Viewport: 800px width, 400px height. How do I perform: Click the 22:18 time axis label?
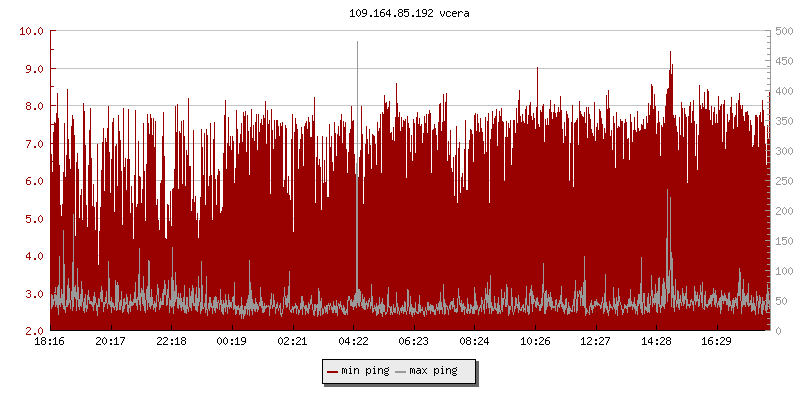(171, 341)
